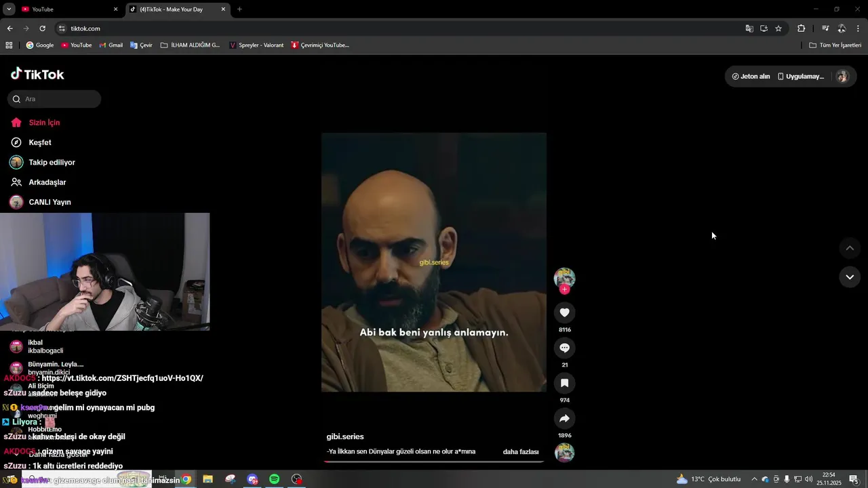This screenshot has height=488, width=868.
Task: Open the Chrome apps grid icon
Action: (9, 45)
